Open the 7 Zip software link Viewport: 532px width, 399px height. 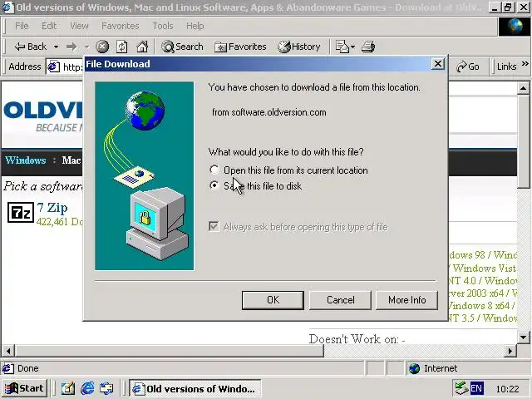(x=52, y=208)
